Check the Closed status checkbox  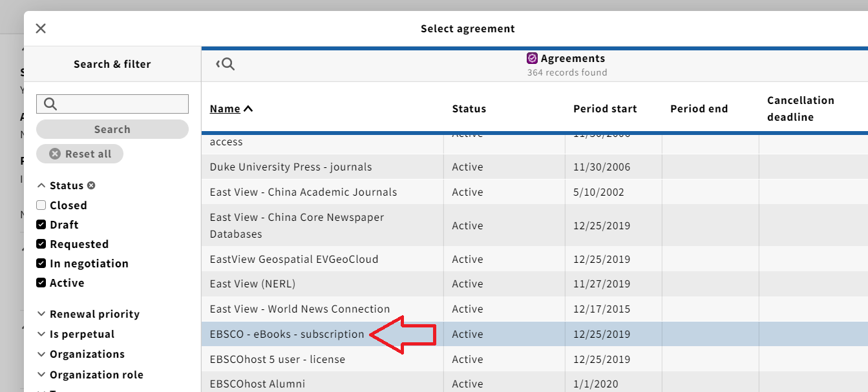(x=41, y=205)
